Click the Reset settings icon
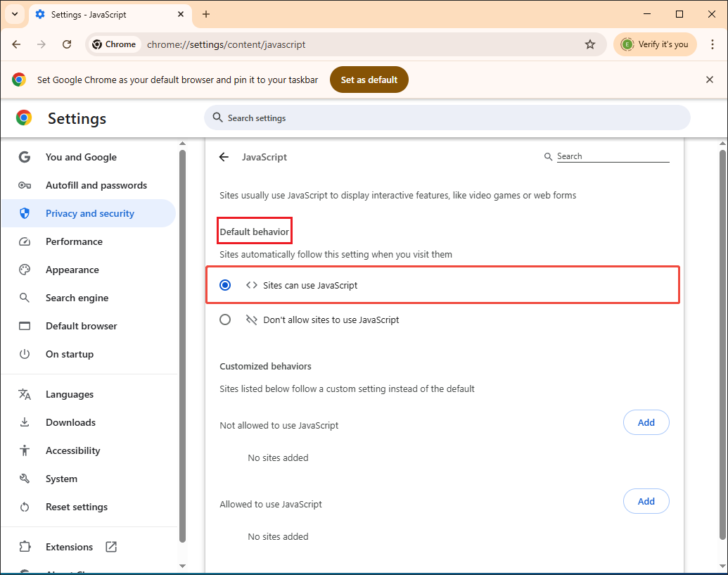The height and width of the screenshot is (575, 728). tap(25, 507)
